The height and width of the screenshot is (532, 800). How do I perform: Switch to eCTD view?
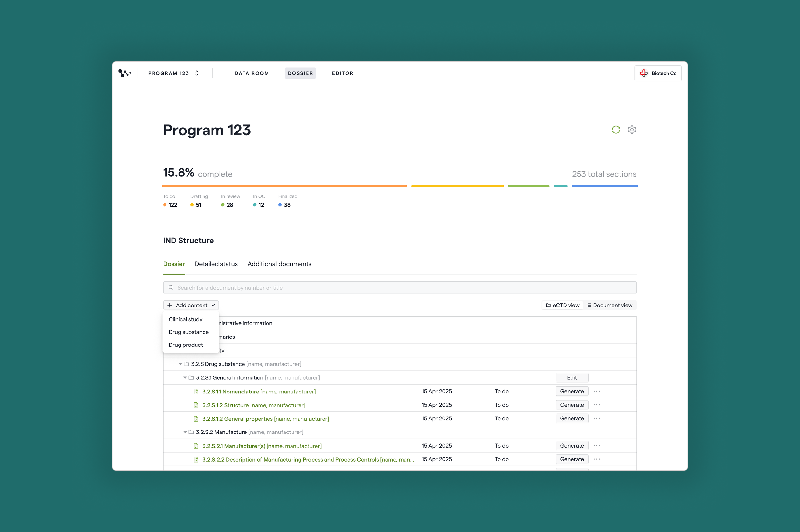pyautogui.click(x=563, y=306)
